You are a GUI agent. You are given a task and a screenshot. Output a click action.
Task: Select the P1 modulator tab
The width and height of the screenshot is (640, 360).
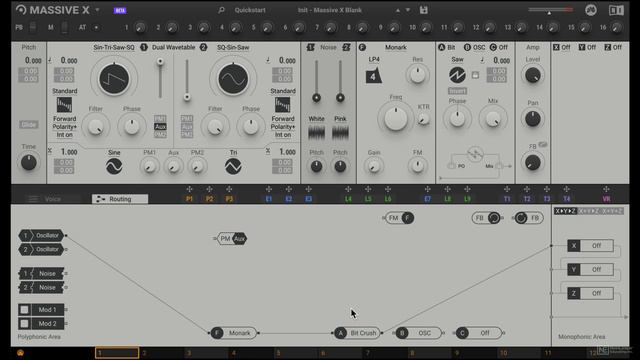coord(189,199)
